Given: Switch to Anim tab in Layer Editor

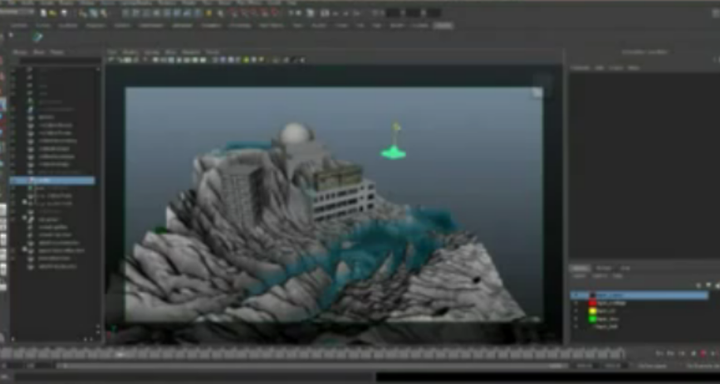Looking at the screenshot, I should click(x=625, y=268).
